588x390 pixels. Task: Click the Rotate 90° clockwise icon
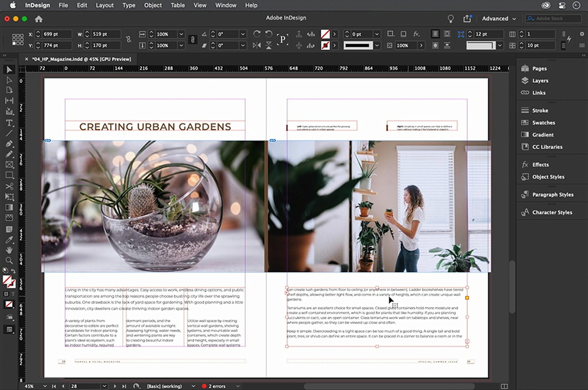click(257, 34)
